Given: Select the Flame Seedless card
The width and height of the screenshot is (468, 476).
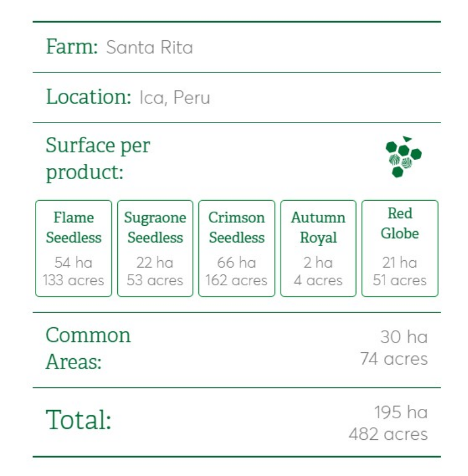Looking at the screenshot, I should click(74, 249).
